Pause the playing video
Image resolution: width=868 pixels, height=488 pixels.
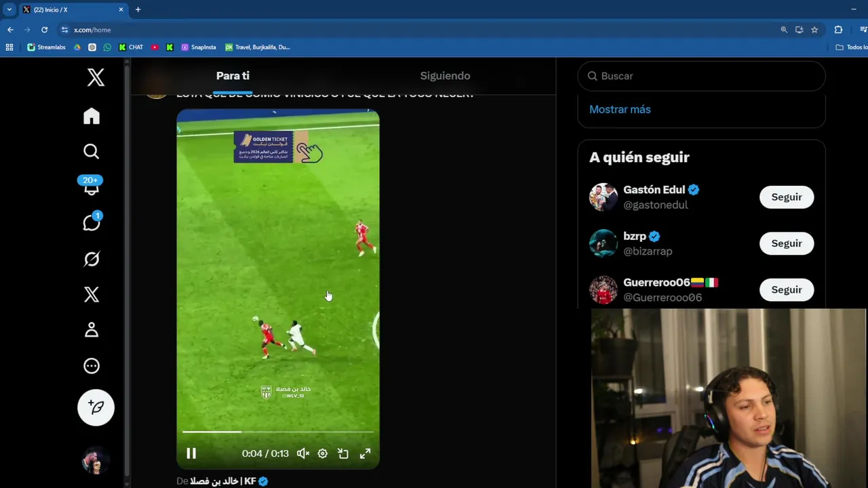(x=191, y=453)
